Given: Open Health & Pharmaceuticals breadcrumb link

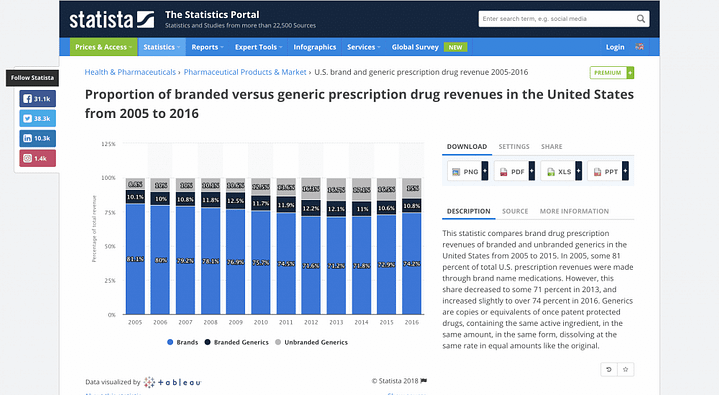Looking at the screenshot, I should tap(130, 72).
